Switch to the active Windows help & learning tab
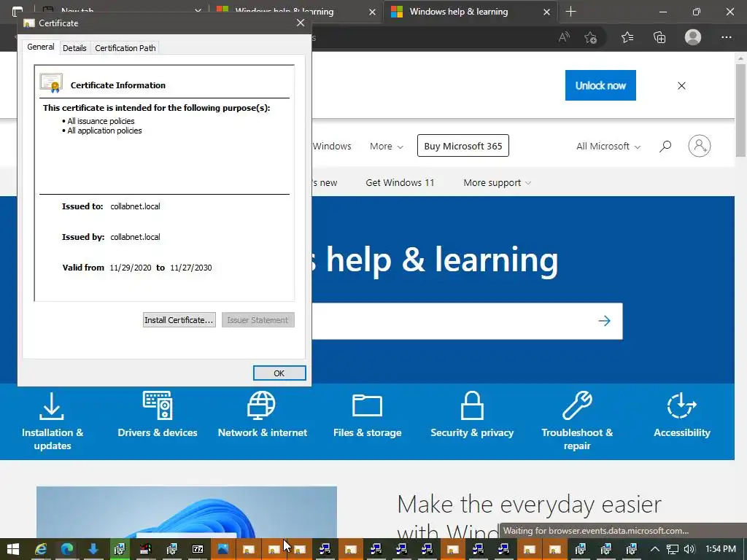This screenshot has height=560, width=747. [x=458, y=12]
